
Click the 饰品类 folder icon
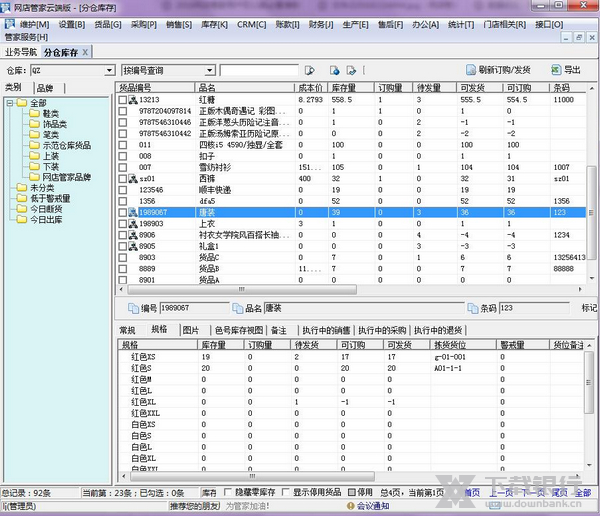[x=34, y=124]
